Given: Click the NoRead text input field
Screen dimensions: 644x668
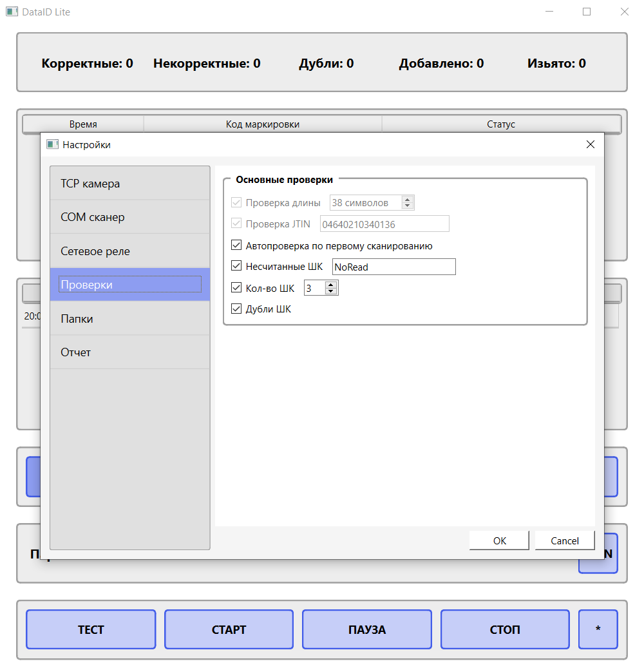Looking at the screenshot, I should [x=393, y=266].
